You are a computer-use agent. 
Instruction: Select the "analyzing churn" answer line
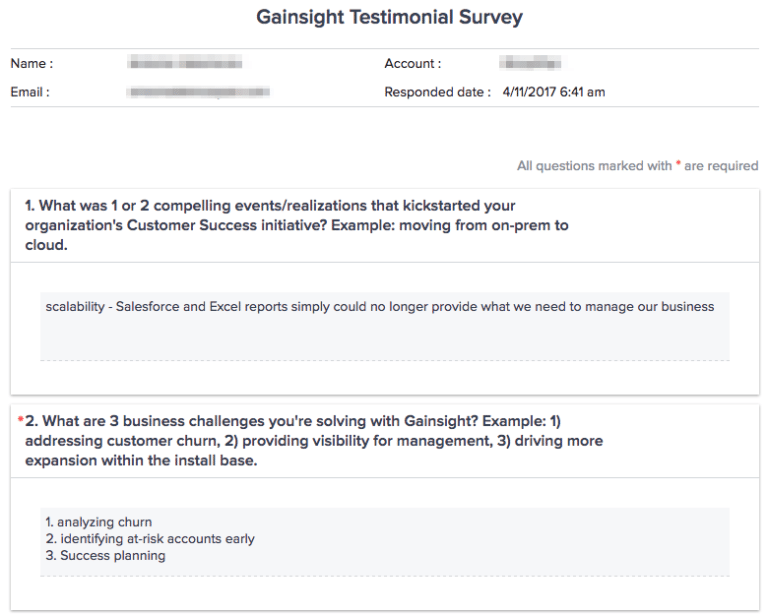pyautogui.click(x=99, y=522)
